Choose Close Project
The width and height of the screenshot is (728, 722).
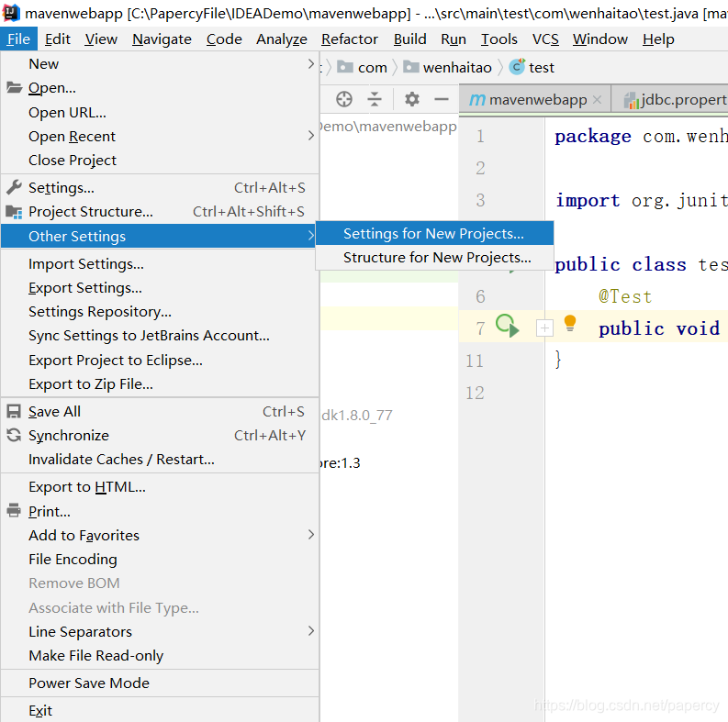[160, 160]
